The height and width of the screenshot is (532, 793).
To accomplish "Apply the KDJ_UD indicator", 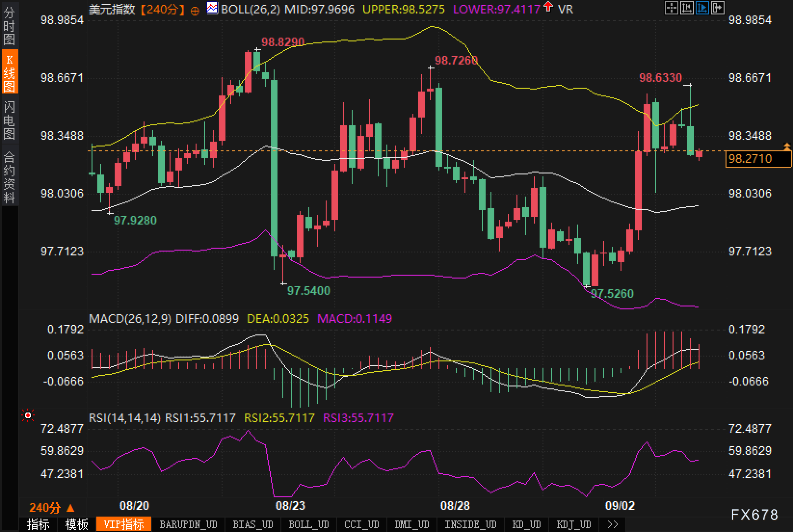I will [x=573, y=524].
